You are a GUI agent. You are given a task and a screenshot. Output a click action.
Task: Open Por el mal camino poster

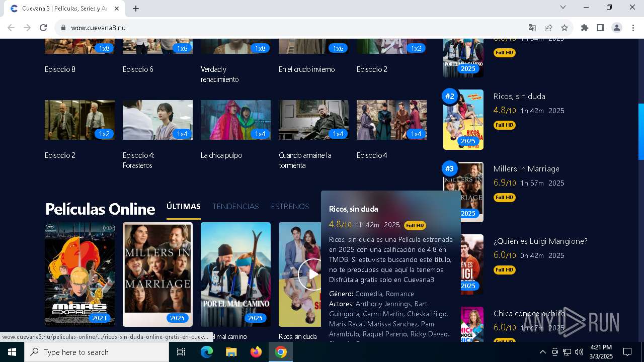pos(235,275)
